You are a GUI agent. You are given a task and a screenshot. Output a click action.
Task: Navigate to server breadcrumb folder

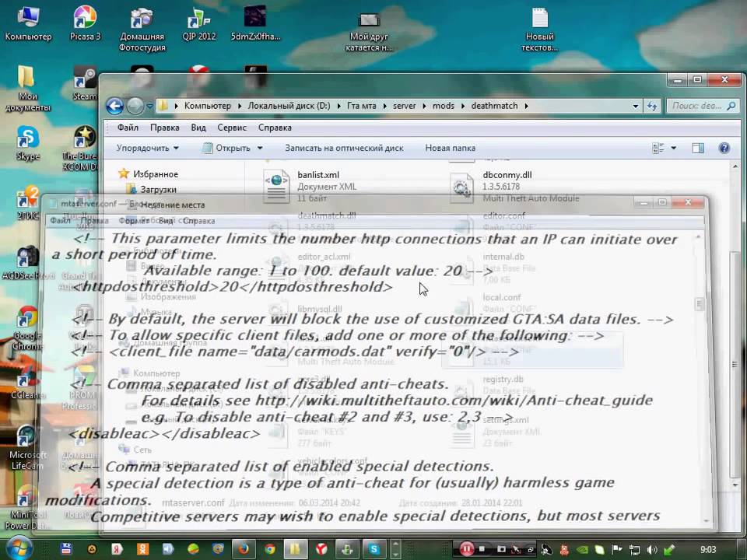(405, 106)
